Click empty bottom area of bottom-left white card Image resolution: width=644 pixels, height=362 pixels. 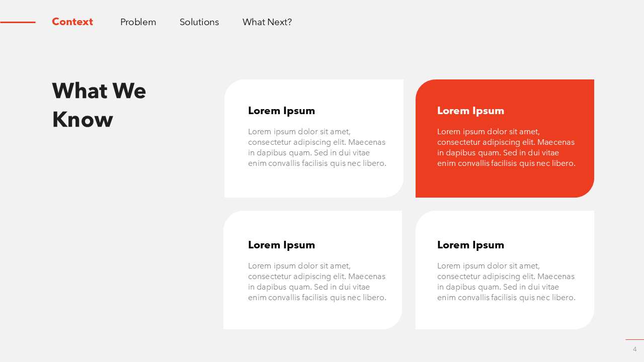click(x=312, y=316)
